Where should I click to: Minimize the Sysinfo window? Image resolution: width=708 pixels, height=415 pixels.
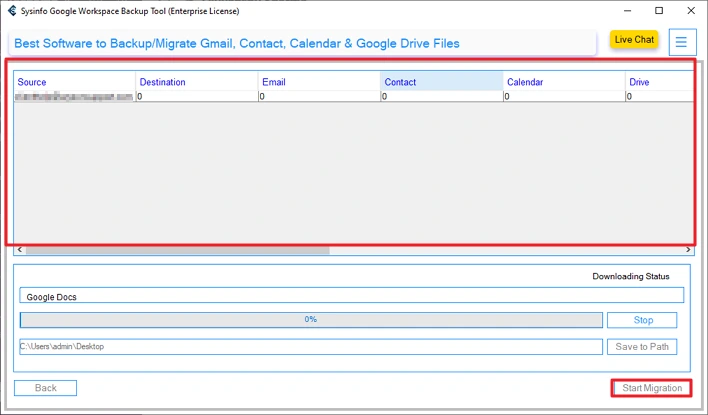coord(628,11)
